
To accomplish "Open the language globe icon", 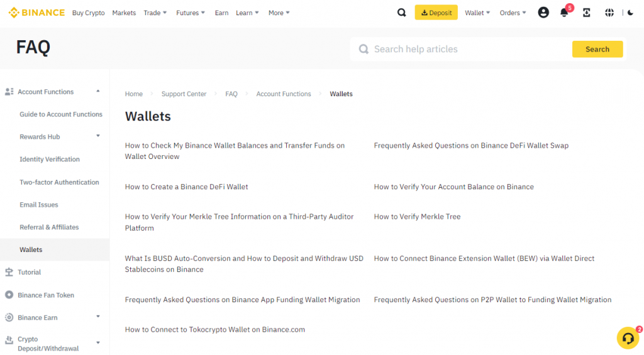I will tap(609, 13).
